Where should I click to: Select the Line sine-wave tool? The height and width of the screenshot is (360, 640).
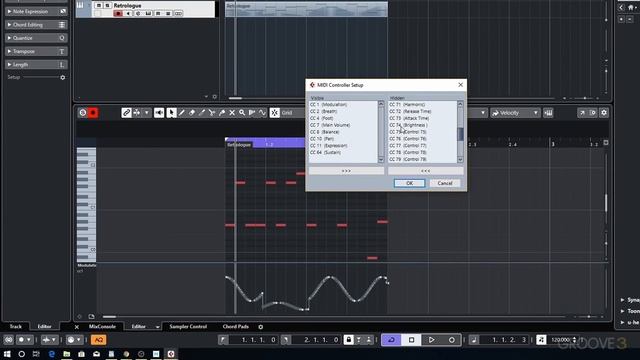click(262, 113)
